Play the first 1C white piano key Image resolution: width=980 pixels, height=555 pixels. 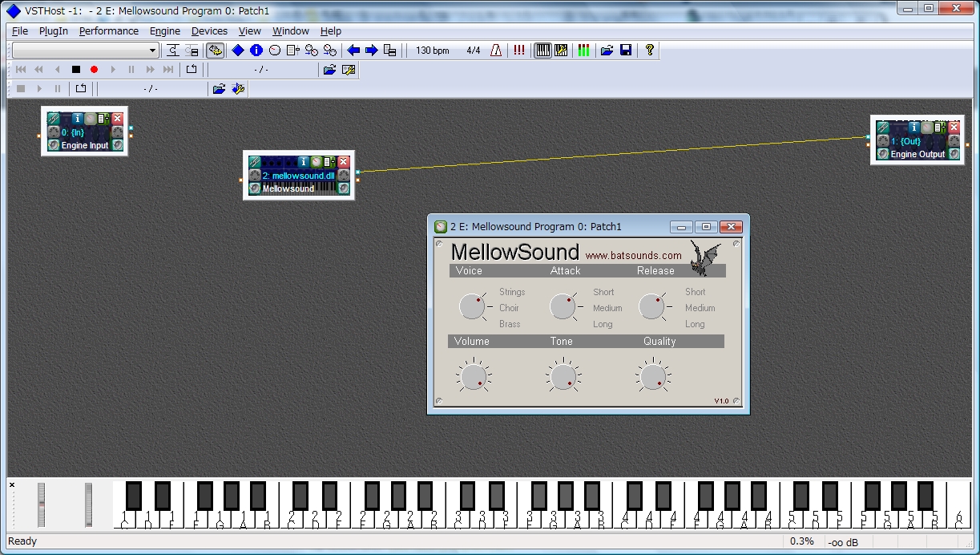(x=124, y=518)
